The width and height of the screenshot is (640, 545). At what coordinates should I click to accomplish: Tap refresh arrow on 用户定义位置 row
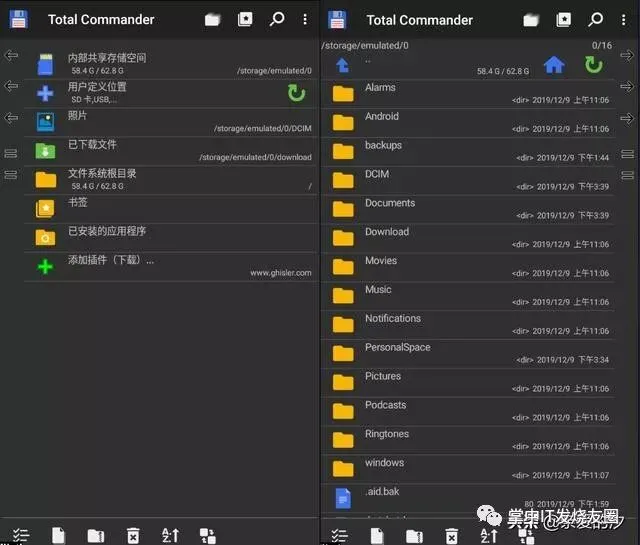[296, 93]
